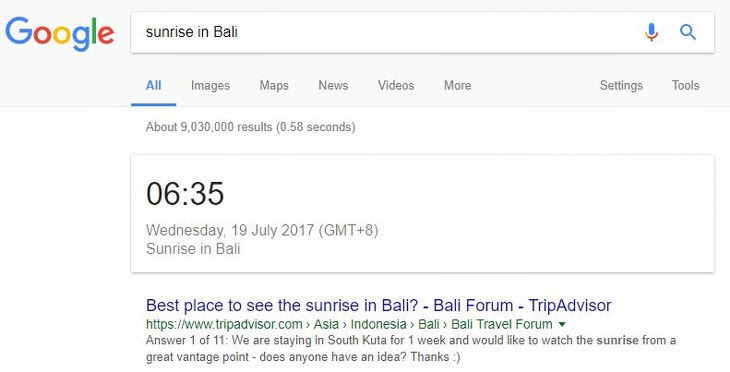Go to the News tab
The image size is (730, 372).
click(x=333, y=85)
